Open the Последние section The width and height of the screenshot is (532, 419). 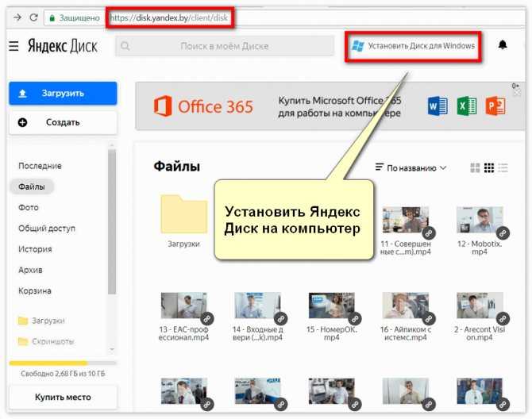[x=40, y=166]
